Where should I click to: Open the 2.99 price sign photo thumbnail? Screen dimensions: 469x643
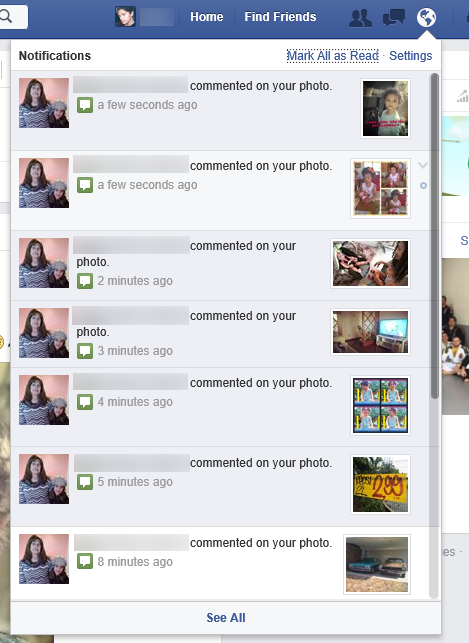tap(380, 484)
